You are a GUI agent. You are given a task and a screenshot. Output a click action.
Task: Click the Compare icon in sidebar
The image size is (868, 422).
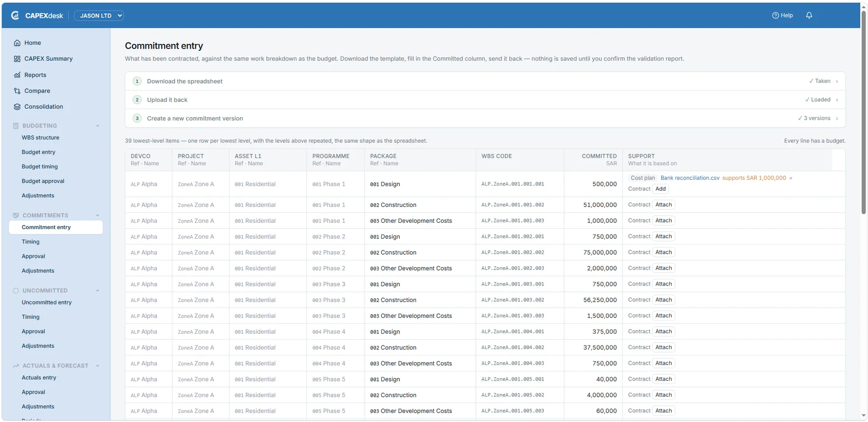17,91
